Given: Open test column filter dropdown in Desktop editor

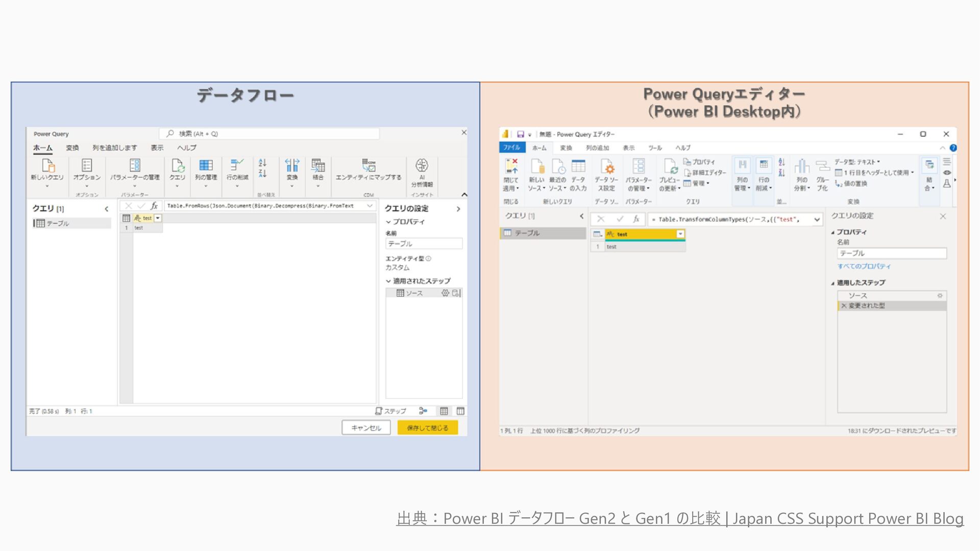Looking at the screenshot, I should (680, 234).
